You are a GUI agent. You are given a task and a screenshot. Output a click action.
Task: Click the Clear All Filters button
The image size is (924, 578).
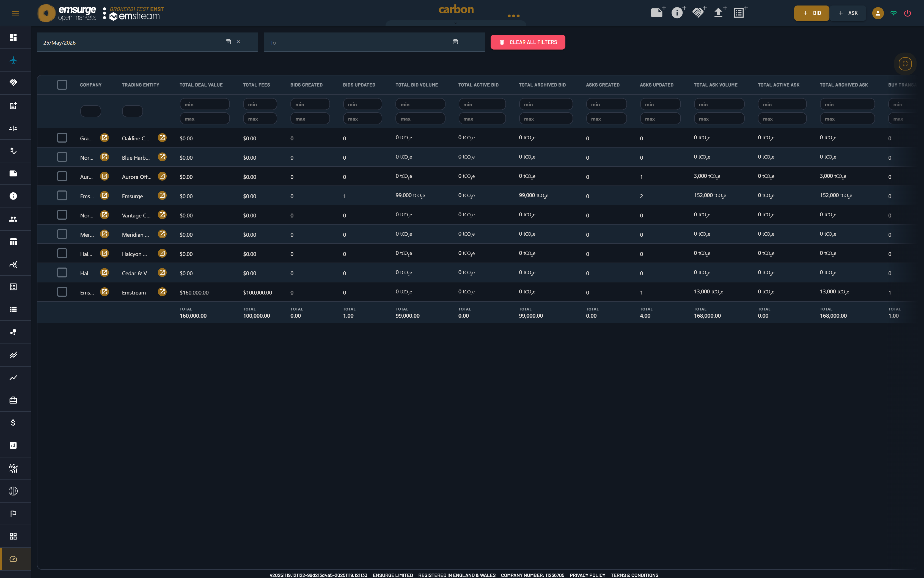coord(528,42)
